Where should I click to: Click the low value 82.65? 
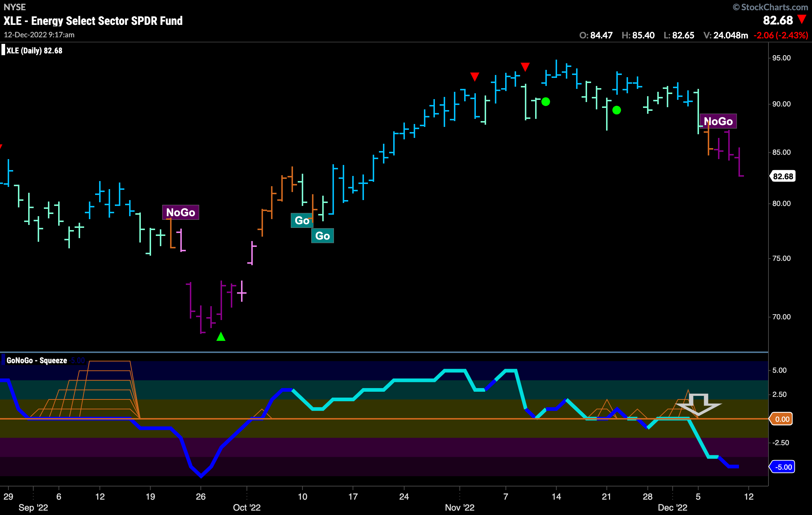click(x=683, y=35)
